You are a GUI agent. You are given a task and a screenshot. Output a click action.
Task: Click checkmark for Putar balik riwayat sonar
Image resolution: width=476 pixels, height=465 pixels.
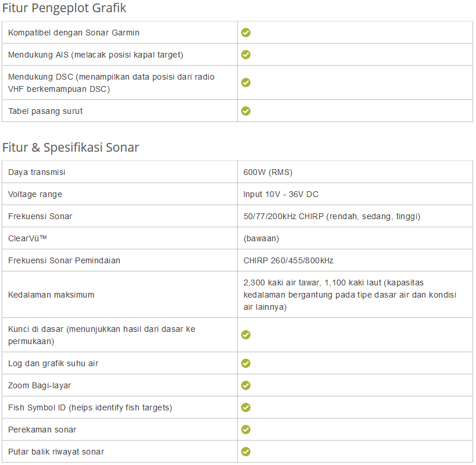[246, 452]
